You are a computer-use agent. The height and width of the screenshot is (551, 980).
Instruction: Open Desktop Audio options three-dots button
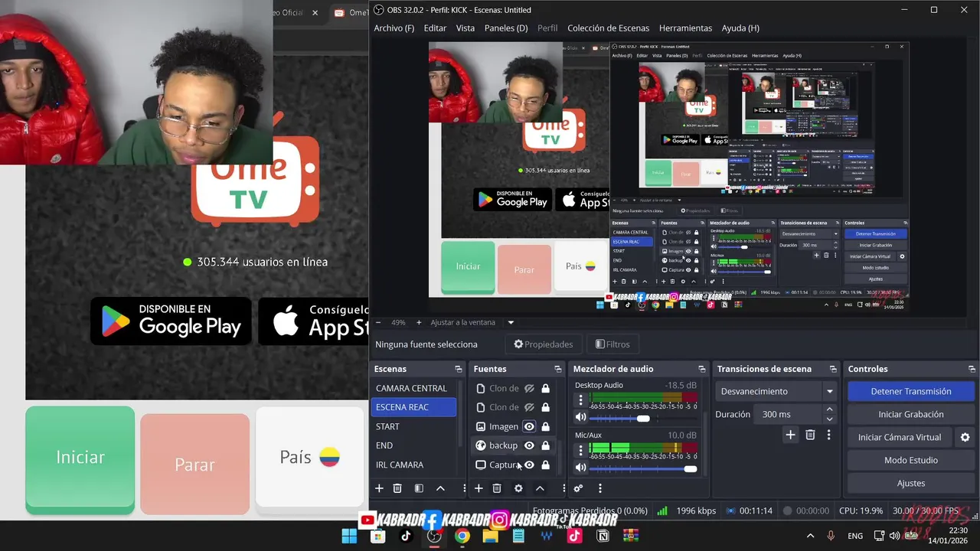point(580,399)
